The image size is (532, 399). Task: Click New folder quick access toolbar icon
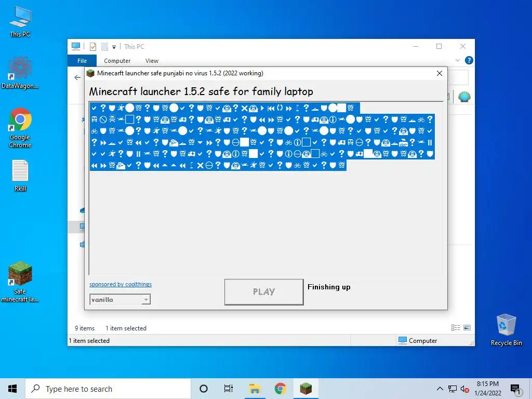(105, 46)
